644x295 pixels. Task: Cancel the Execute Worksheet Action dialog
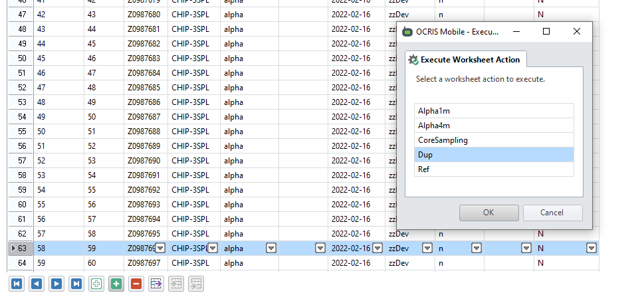click(552, 213)
